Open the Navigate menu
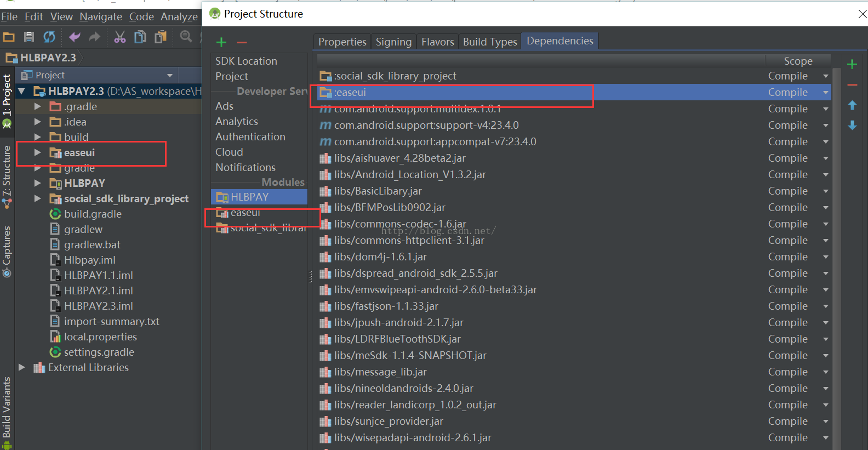Viewport: 868px width, 450px height. (x=101, y=17)
